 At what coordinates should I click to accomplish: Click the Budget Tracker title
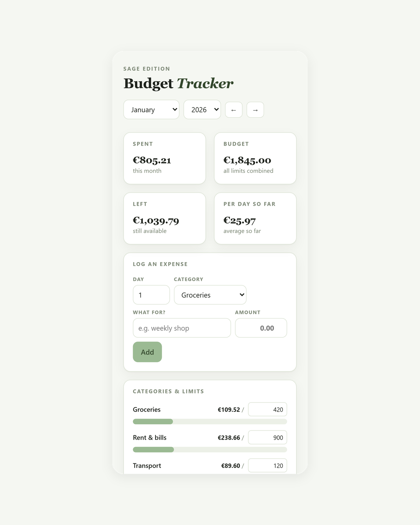coord(178,83)
